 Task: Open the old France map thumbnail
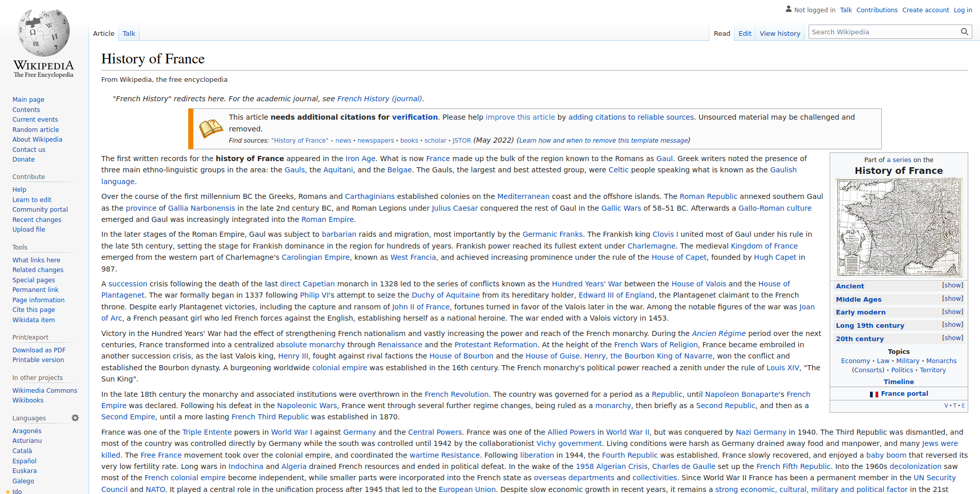pos(899,227)
